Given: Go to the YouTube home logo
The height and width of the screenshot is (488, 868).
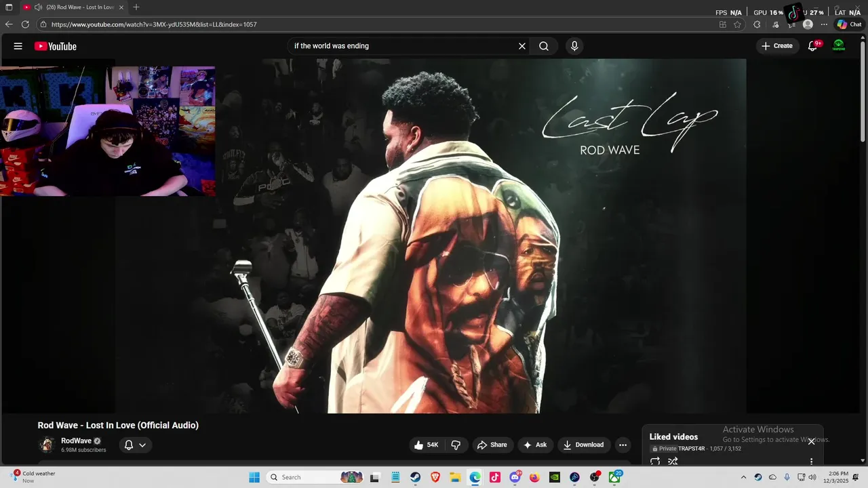Looking at the screenshot, I should pos(56,46).
